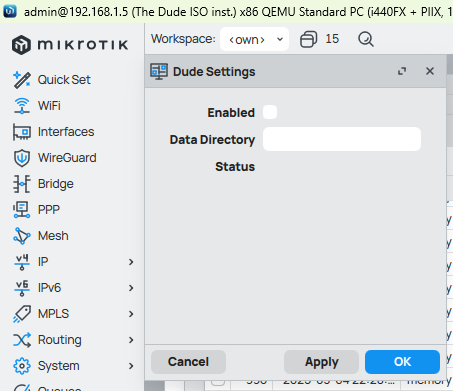Image resolution: width=453 pixels, height=391 pixels.
Task: Click the MPLS tag icon
Action: pyautogui.click(x=22, y=314)
